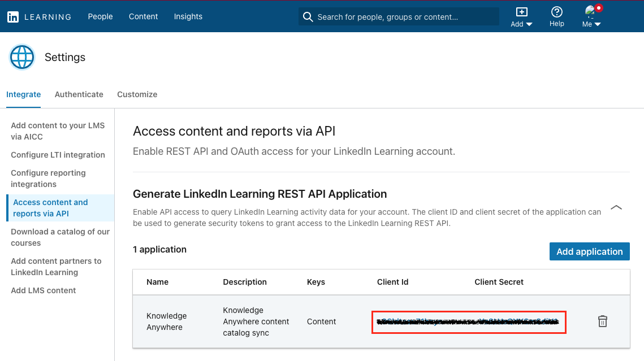Click the Add application button
This screenshot has width=644, height=361.
(589, 251)
